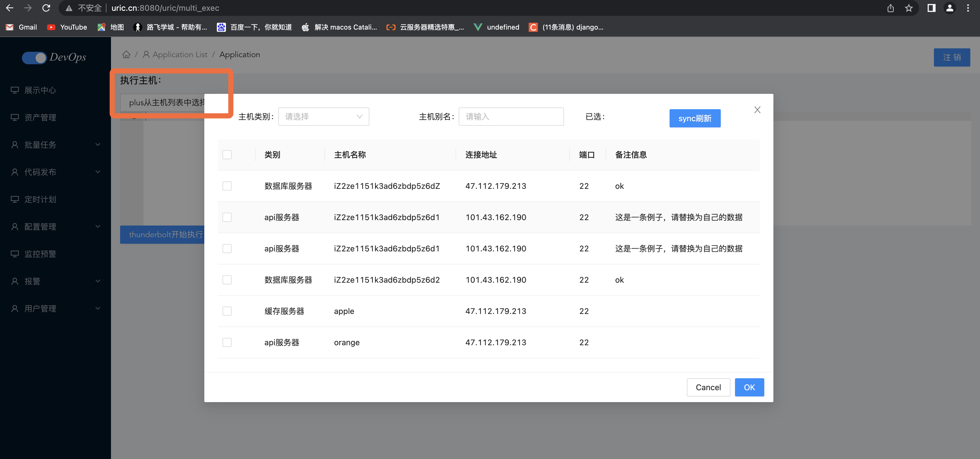Click the home breadcrumb icon
Image resolution: width=980 pixels, height=459 pixels.
(x=126, y=54)
